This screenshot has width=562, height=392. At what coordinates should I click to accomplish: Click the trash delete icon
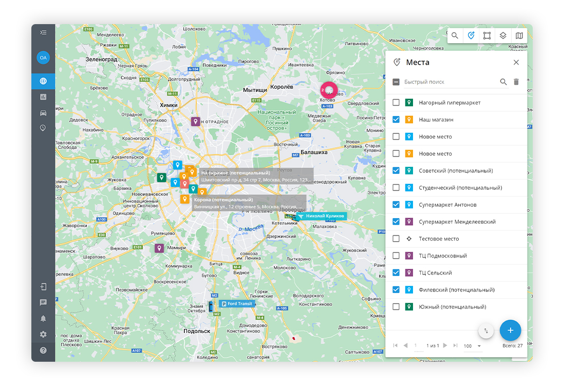coord(516,82)
